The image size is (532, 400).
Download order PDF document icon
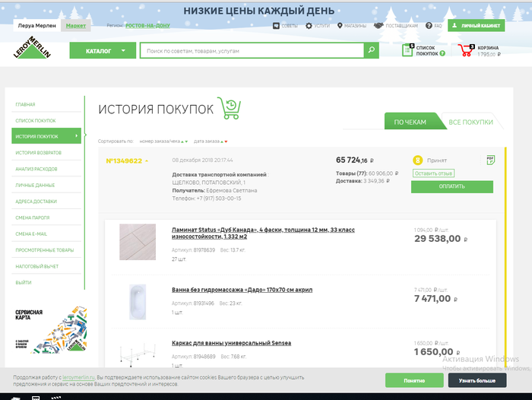490,160
